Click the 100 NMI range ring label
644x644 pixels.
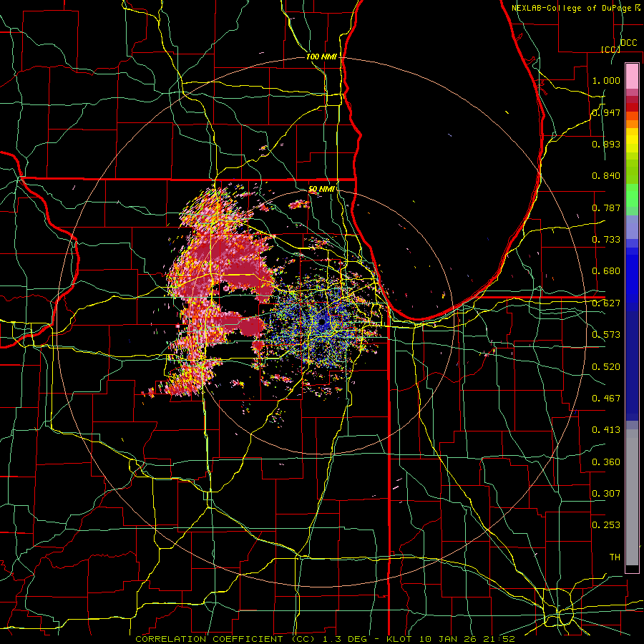click(x=321, y=57)
